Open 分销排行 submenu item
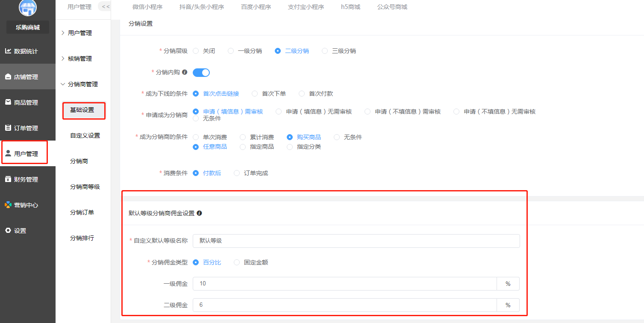Image resolution: width=644 pixels, height=323 pixels. coord(82,238)
